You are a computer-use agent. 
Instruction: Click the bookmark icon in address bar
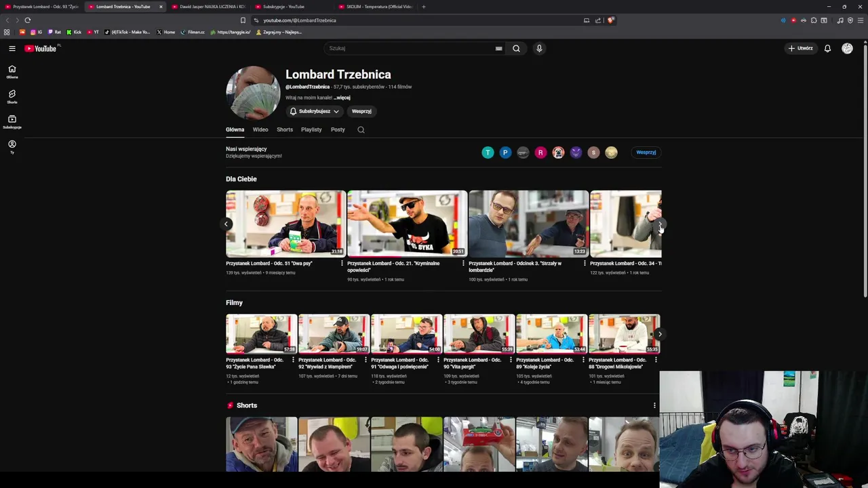(x=243, y=20)
